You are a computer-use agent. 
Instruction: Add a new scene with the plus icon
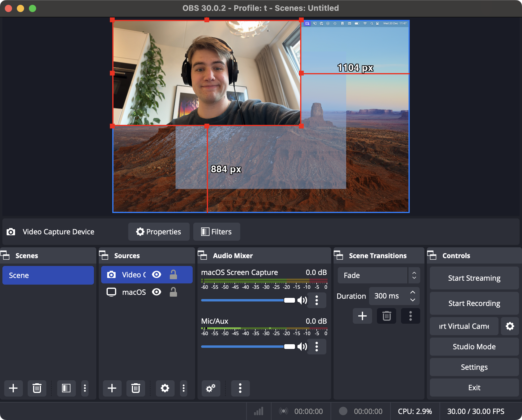pos(13,388)
